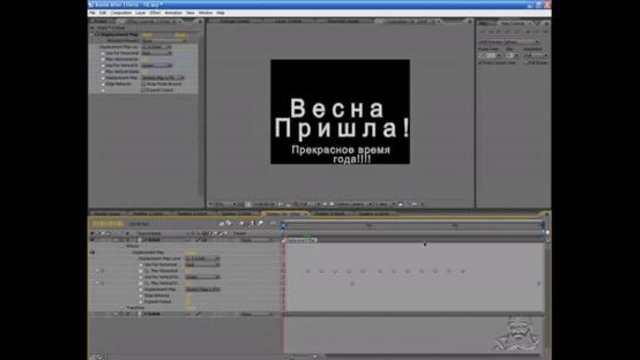Open the Effect menu
640x360 pixels.
155,13
